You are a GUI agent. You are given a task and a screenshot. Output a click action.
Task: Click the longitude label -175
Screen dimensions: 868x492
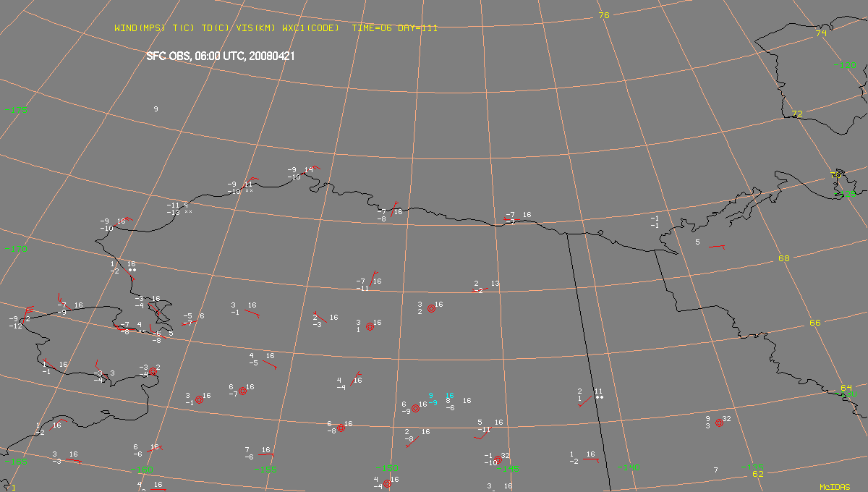tap(16, 110)
